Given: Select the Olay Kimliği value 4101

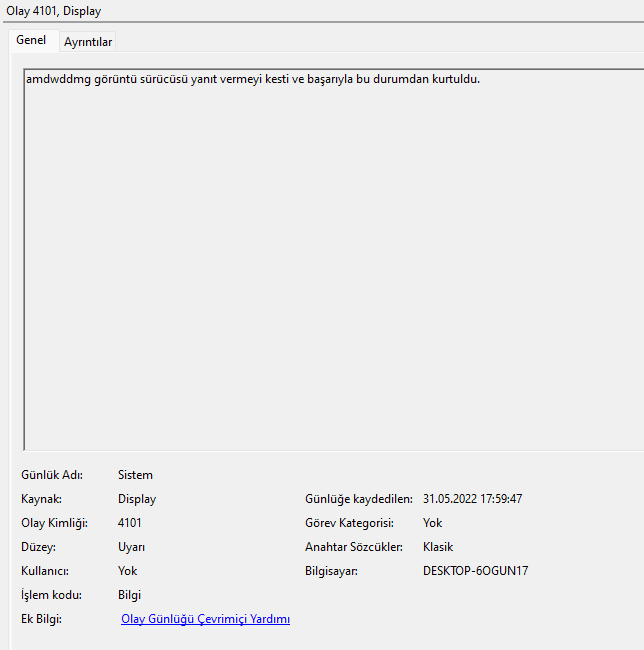Looking at the screenshot, I should pos(129,523).
